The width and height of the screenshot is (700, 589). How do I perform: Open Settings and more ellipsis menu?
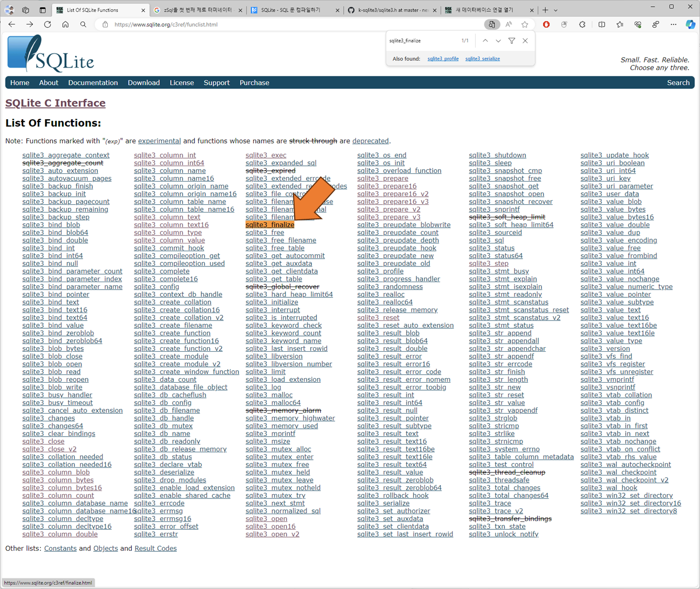coord(673,25)
